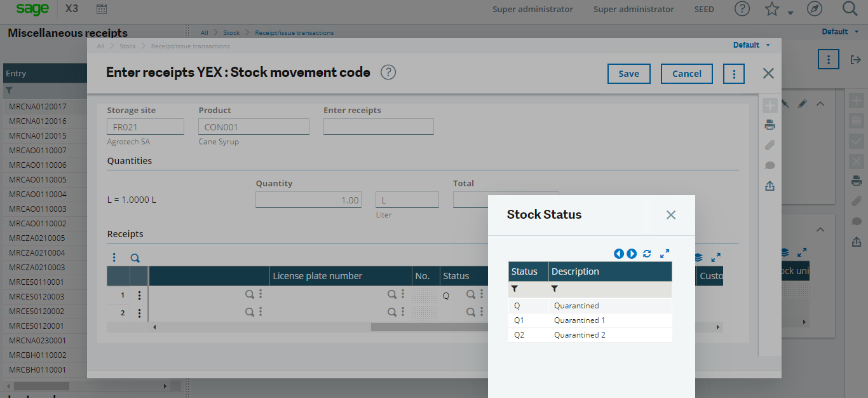Open the dialog's more actions kebab menu
Viewport: 868px width, 398px height.
(x=734, y=74)
